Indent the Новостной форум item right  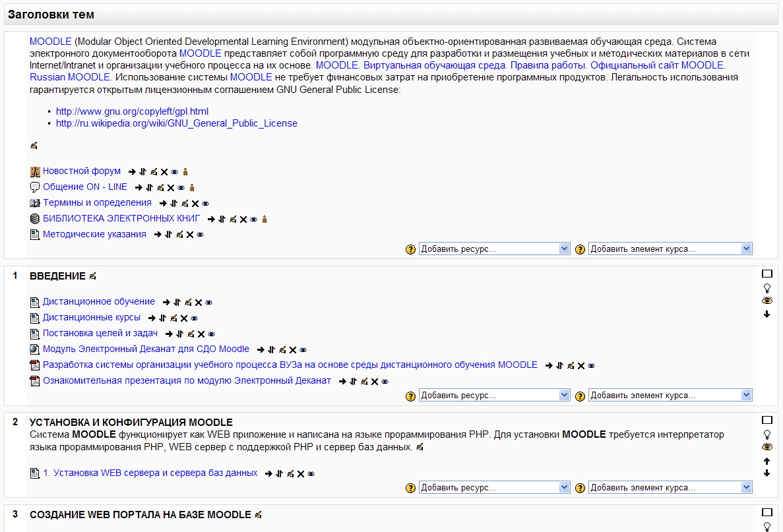(132, 171)
